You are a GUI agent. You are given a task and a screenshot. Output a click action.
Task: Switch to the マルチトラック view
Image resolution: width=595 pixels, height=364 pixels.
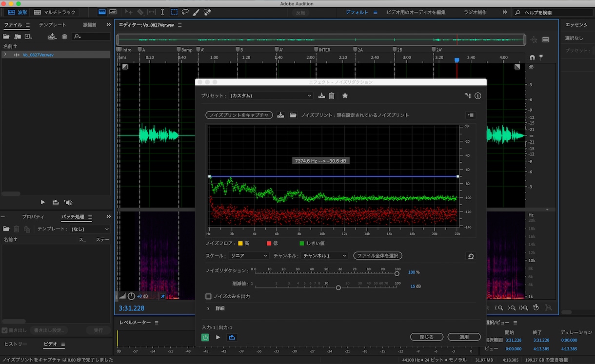(x=55, y=12)
